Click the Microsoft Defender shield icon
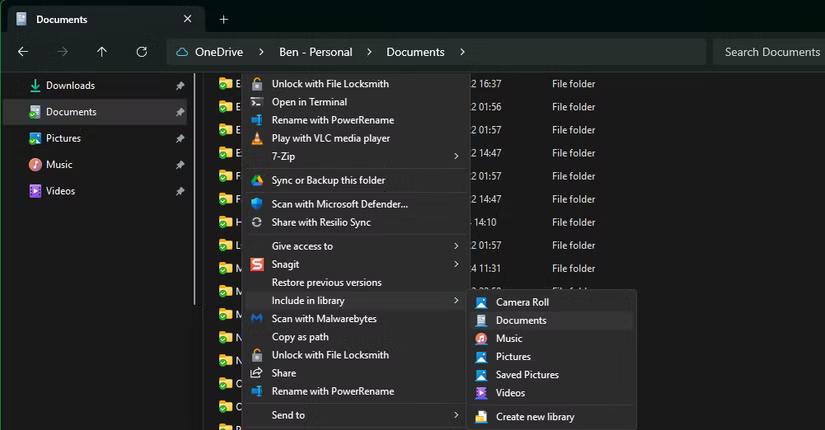 click(257, 204)
